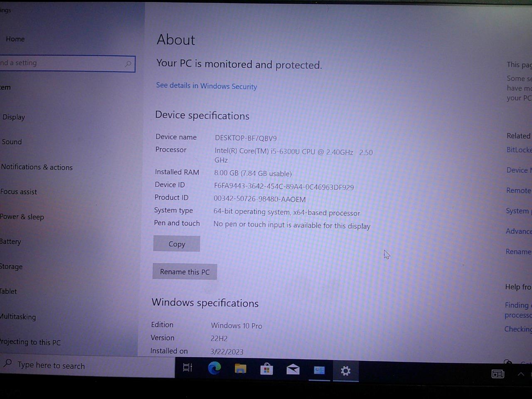
Task: Click the highlighted app icon beside Mail
Action: 319,370
